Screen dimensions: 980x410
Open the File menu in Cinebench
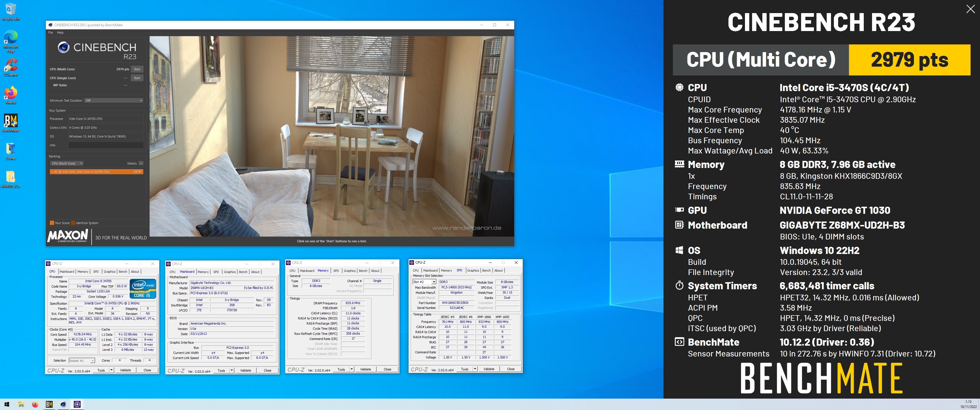click(x=51, y=32)
